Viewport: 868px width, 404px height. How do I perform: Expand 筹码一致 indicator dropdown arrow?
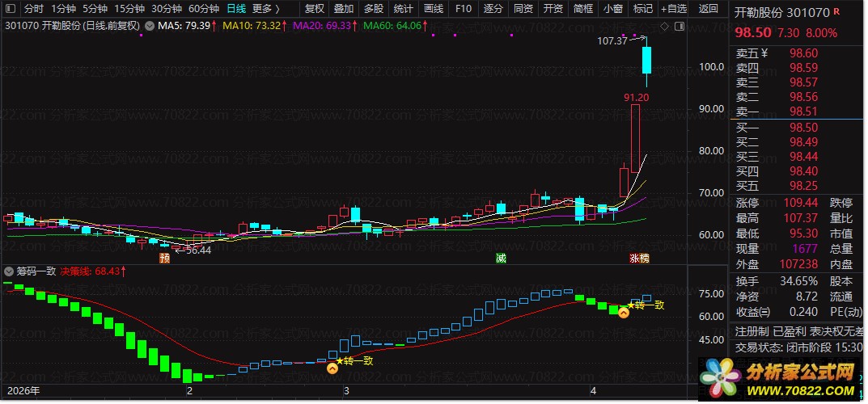click(x=8, y=271)
